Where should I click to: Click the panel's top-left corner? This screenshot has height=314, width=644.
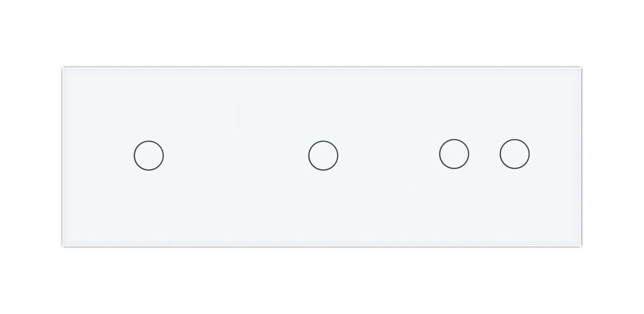[64, 69]
